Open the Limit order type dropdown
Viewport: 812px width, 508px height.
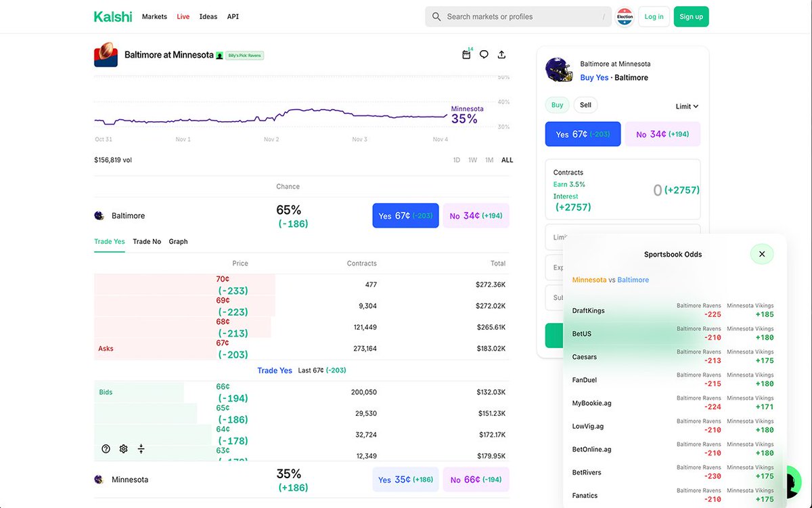(687, 106)
